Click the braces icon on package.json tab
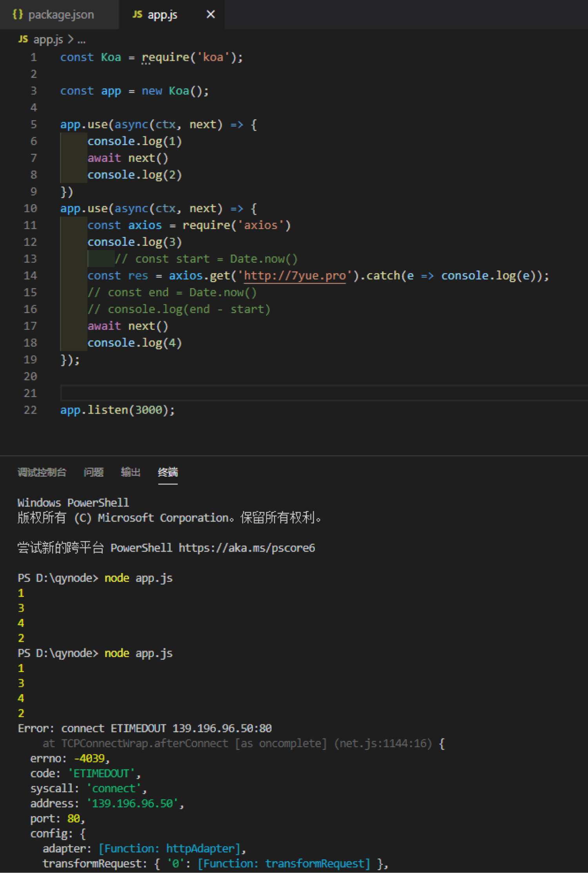Screen dimensions: 588x873 click(x=17, y=15)
